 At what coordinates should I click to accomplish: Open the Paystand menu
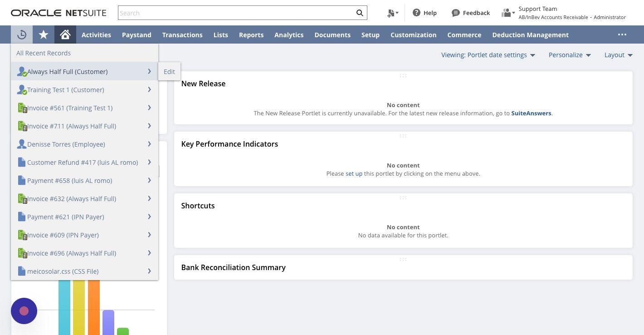coord(137,34)
